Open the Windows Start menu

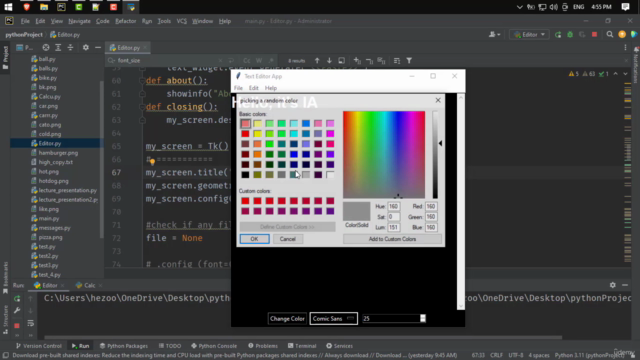pyautogui.click(x=8, y=7)
